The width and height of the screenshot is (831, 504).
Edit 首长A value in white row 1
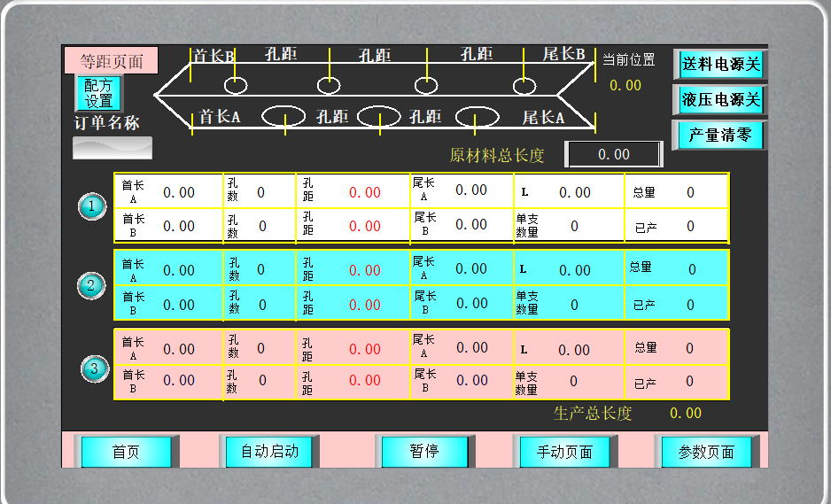tap(179, 192)
